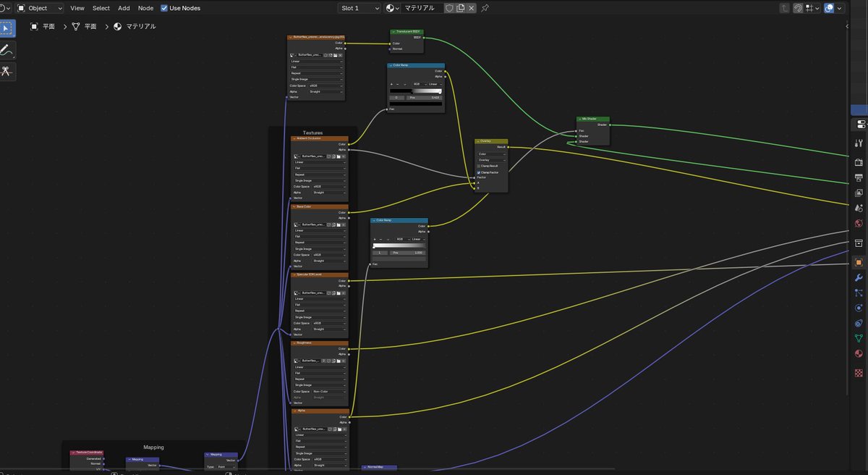Open the Scene properties tab
Screen dimensions: 868x475
(859, 208)
